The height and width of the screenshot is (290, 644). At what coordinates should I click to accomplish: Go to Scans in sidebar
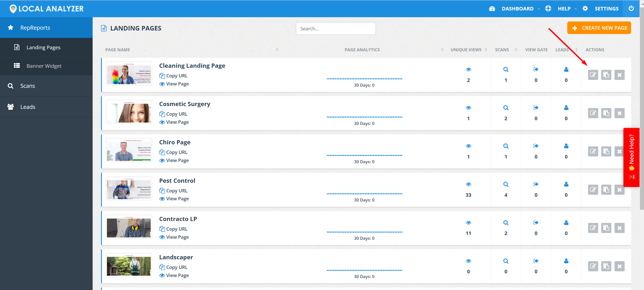(27, 86)
